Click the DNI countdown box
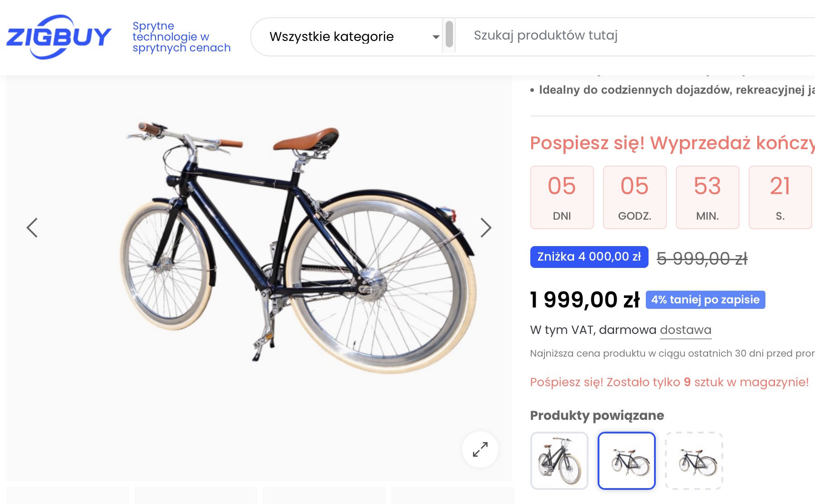Image resolution: width=815 pixels, height=504 pixels. (x=562, y=197)
